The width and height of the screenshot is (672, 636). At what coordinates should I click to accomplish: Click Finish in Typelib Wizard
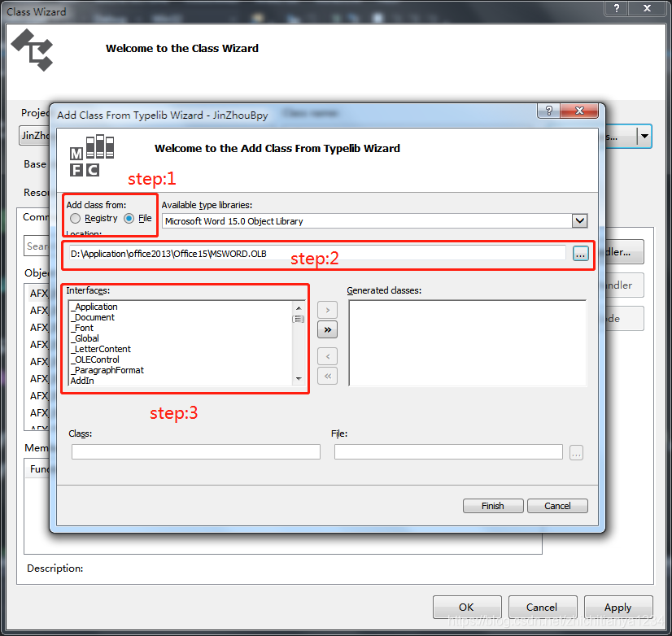click(493, 506)
